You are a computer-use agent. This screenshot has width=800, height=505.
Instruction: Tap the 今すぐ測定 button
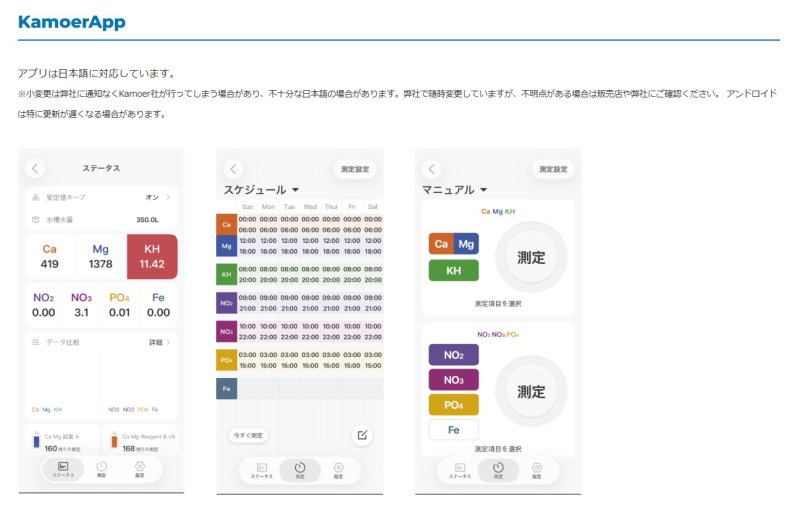248,436
